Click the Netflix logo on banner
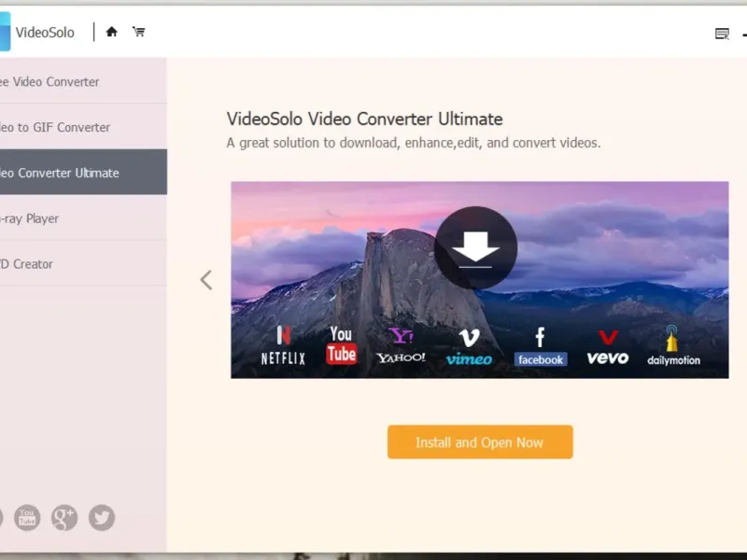This screenshot has width=747, height=560. click(x=283, y=345)
